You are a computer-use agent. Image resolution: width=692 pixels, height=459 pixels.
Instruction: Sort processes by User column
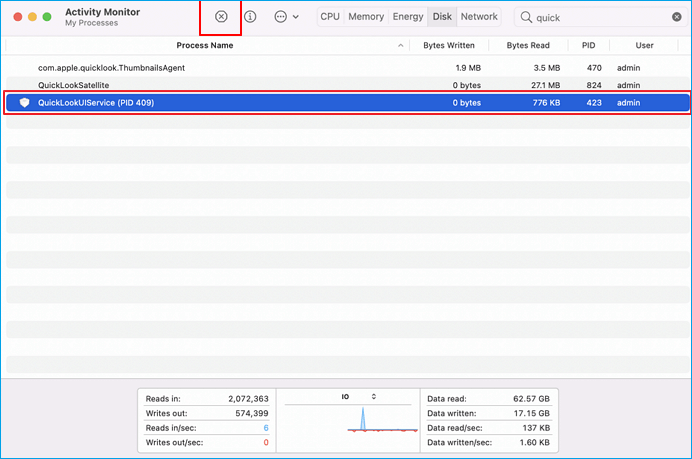[645, 46]
